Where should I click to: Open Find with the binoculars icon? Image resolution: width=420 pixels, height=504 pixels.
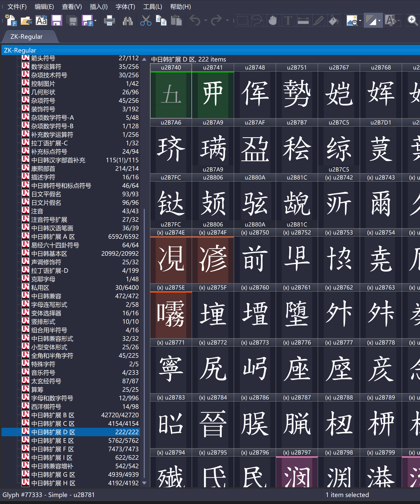tap(128, 20)
